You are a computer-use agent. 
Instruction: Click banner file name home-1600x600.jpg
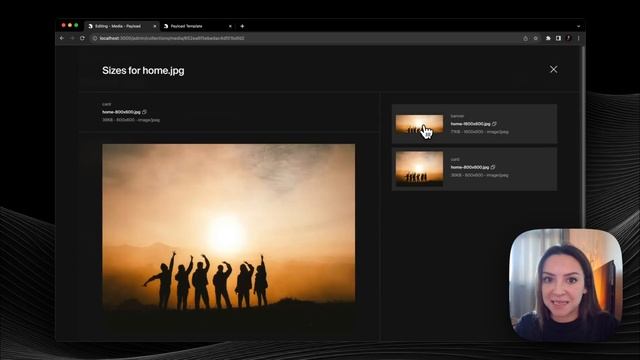pyautogui.click(x=470, y=124)
